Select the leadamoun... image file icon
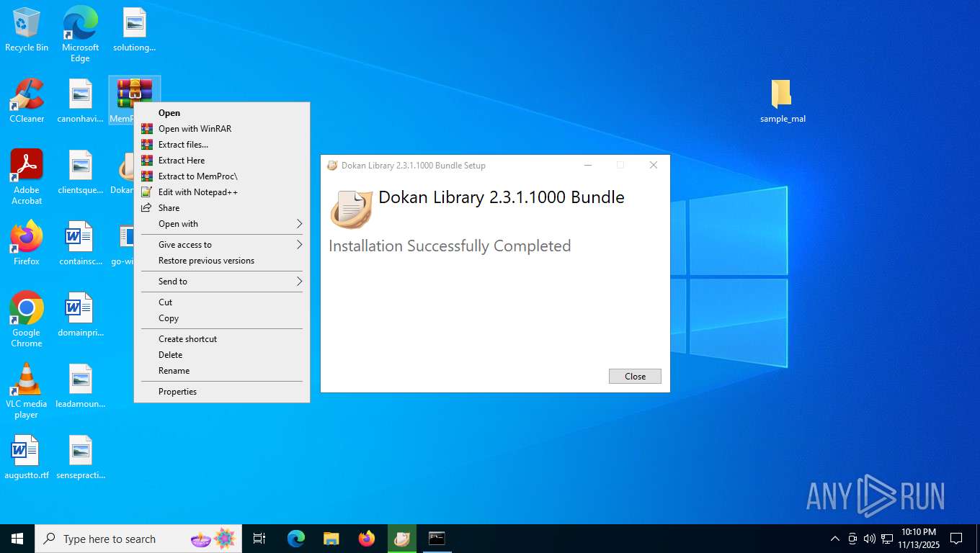This screenshot has height=553, width=980. (80, 386)
